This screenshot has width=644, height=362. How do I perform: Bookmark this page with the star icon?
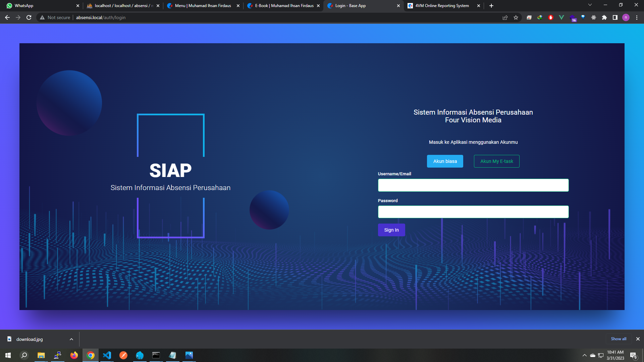point(516,17)
